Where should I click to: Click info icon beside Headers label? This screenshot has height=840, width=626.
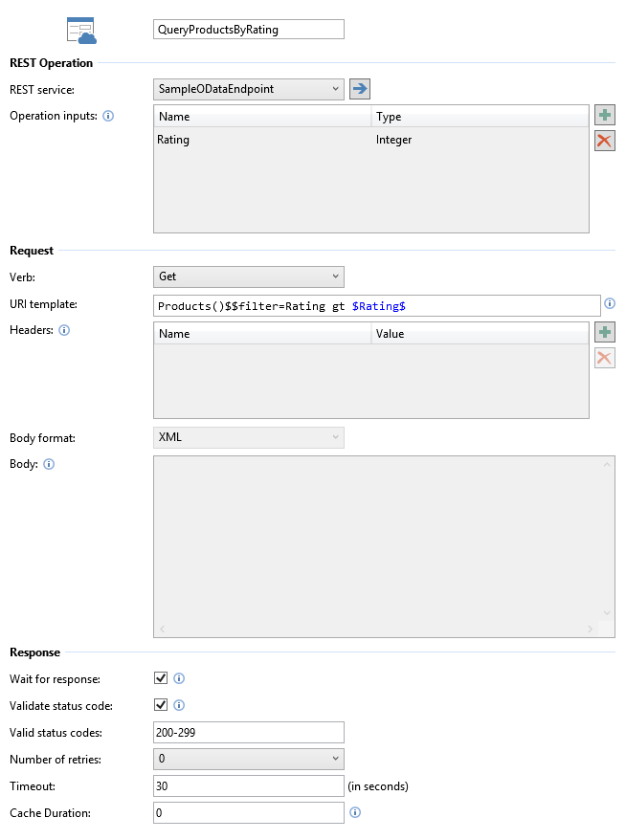click(65, 330)
